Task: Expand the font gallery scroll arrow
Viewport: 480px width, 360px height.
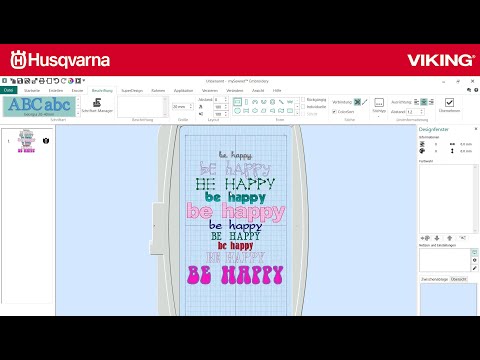Action: pyautogui.click(x=78, y=114)
